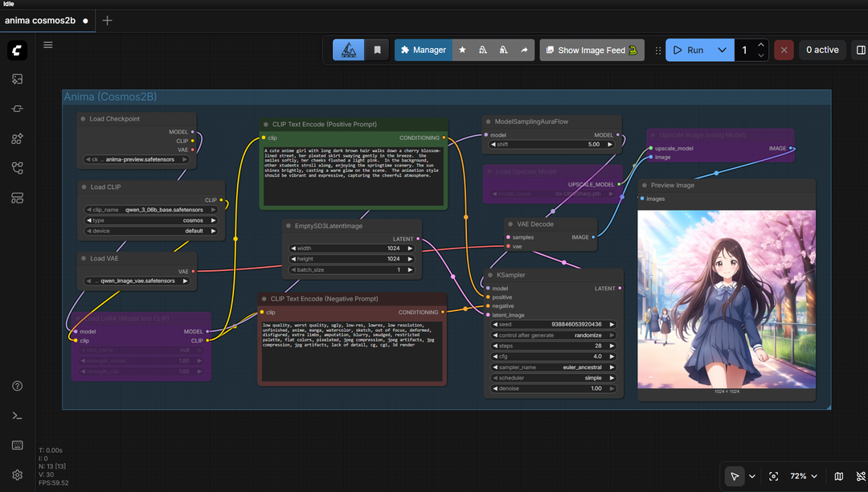Screen dimensions: 868x492
Task: Open the Manager button
Action: point(424,50)
